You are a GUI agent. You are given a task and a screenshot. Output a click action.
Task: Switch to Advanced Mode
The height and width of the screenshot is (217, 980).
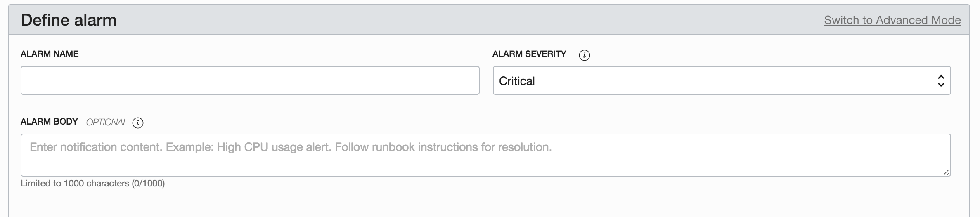(x=892, y=20)
